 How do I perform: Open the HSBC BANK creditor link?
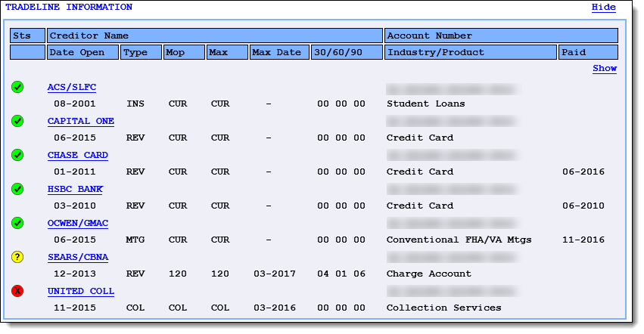[x=75, y=189]
